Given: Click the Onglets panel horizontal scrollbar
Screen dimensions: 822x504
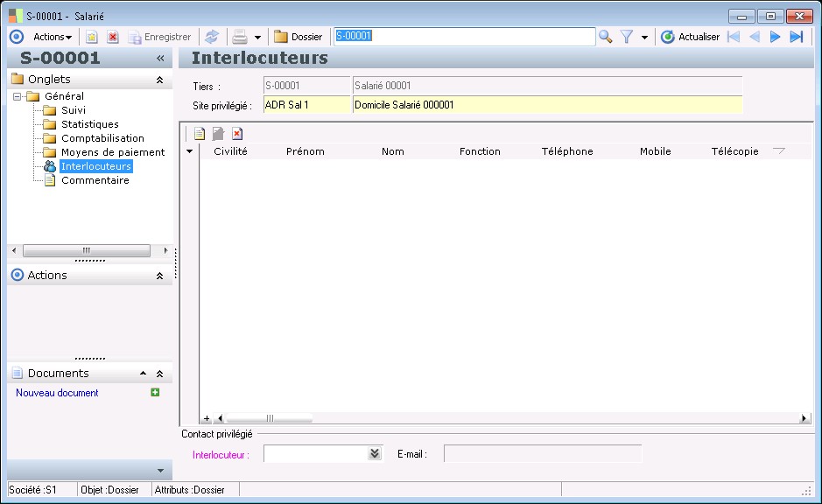Looking at the screenshot, I should coord(88,250).
